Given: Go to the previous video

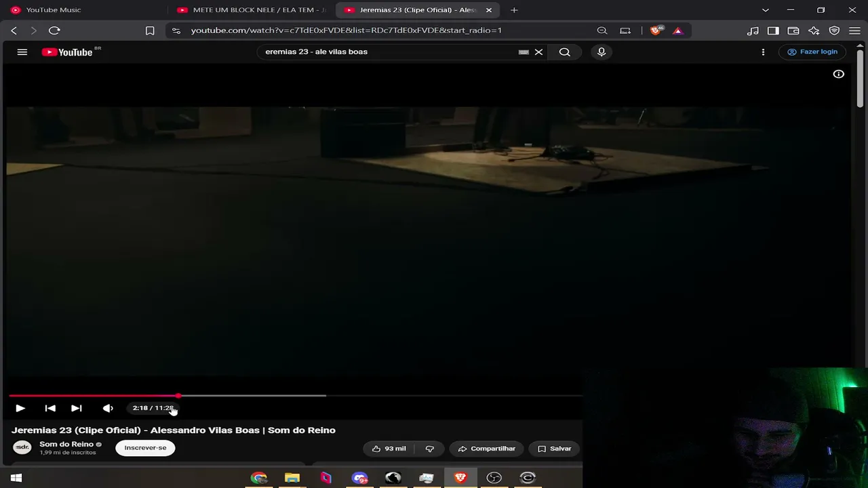Looking at the screenshot, I should point(50,408).
